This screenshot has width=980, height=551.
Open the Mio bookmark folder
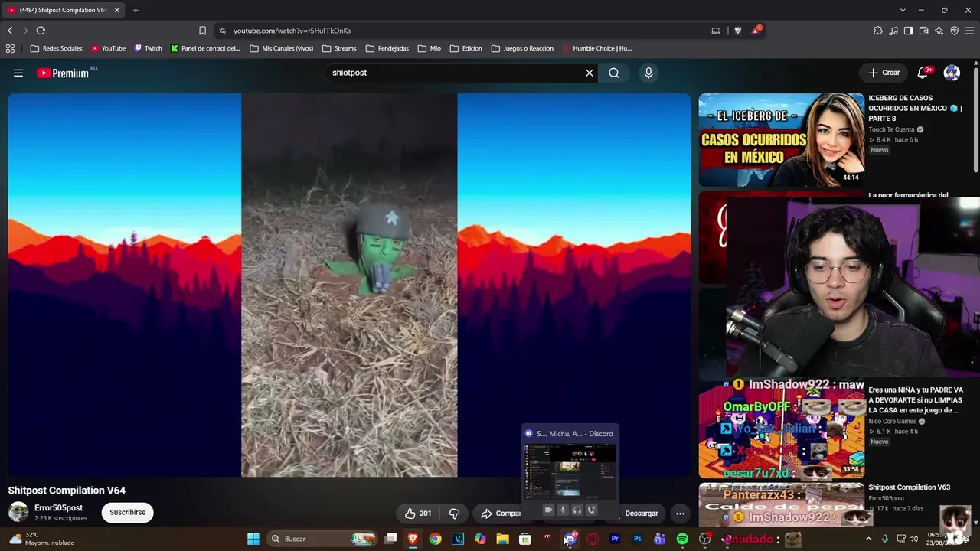tap(430, 48)
